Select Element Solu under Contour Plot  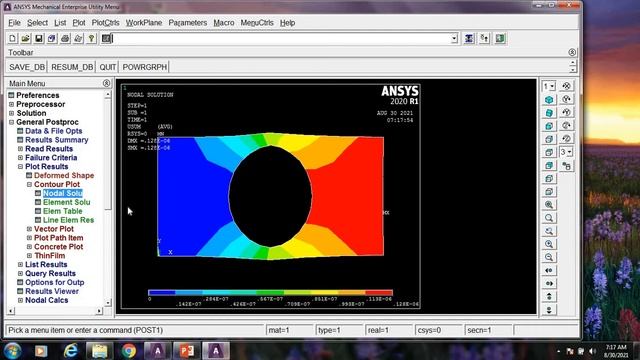[x=67, y=202]
